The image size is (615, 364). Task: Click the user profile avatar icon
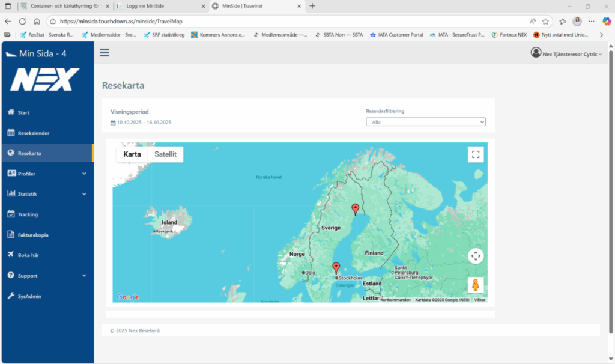tap(536, 53)
